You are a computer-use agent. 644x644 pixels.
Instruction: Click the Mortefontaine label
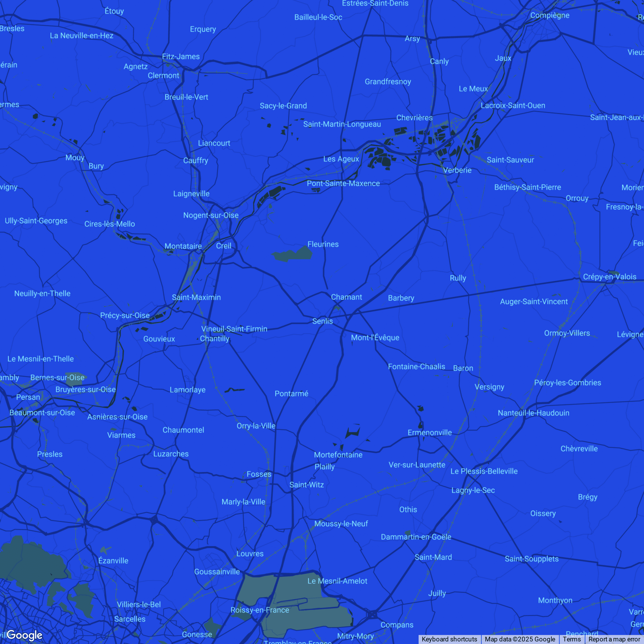tap(338, 455)
